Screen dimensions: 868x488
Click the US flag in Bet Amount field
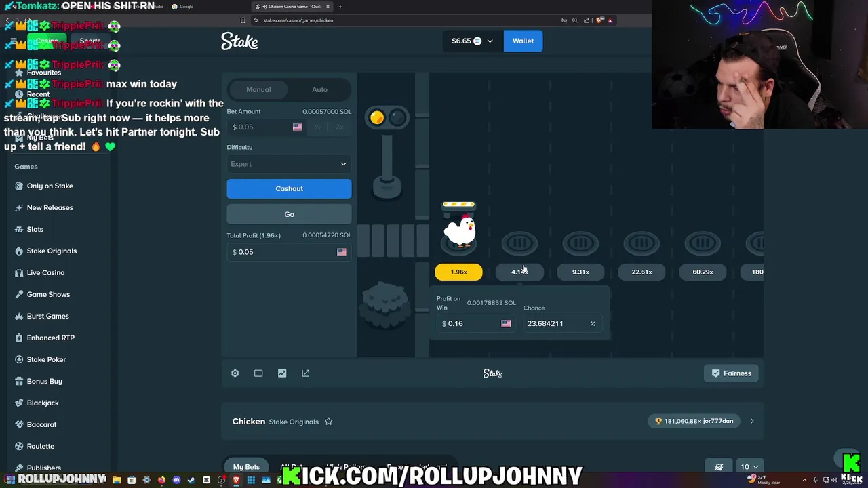[x=297, y=127]
